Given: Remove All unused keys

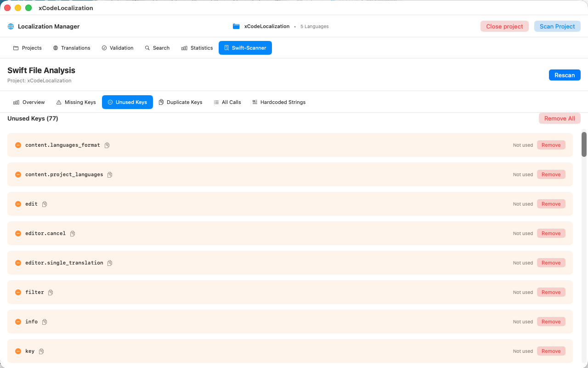Looking at the screenshot, I should tap(560, 118).
